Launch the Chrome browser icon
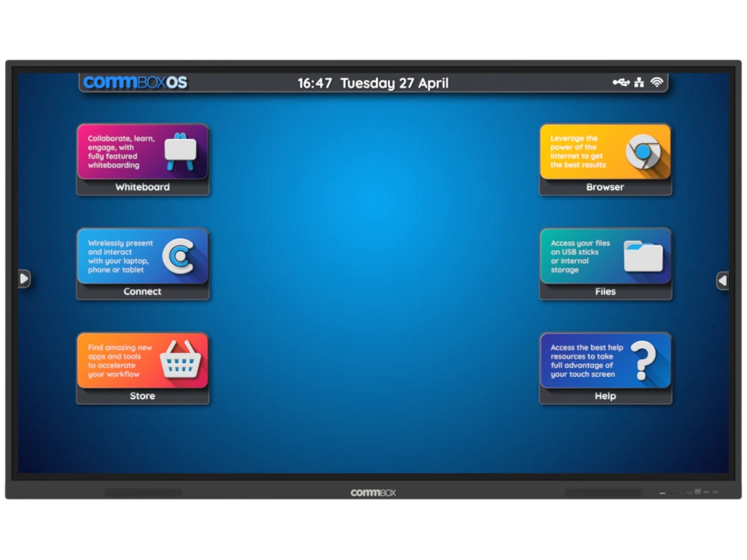This screenshot has height=560, width=747. 642,151
